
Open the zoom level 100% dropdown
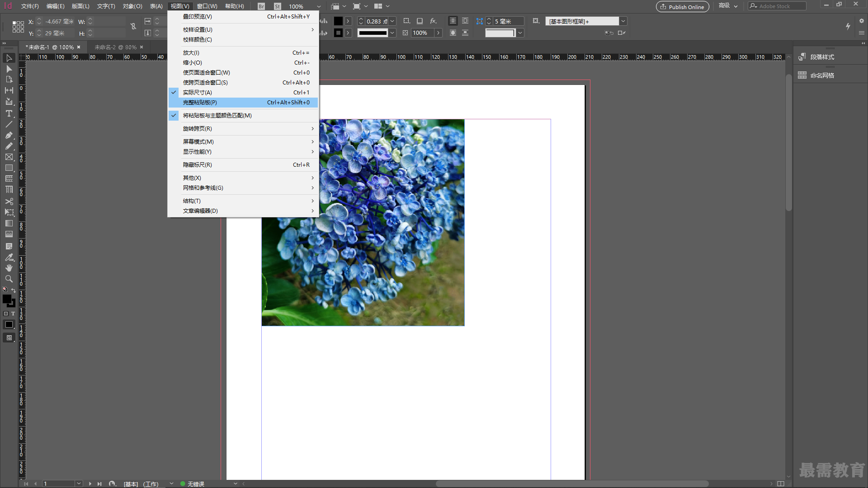(x=319, y=6)
